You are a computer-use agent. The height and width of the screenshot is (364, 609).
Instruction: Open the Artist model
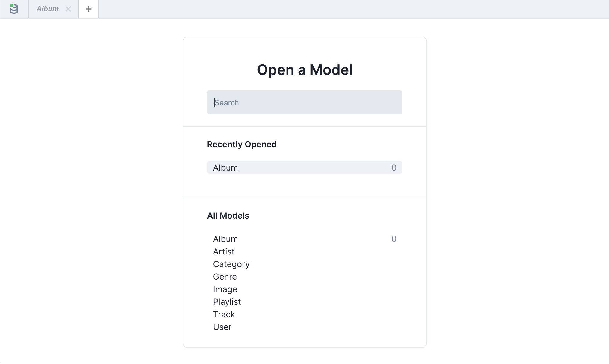click(x=224, y=251)
